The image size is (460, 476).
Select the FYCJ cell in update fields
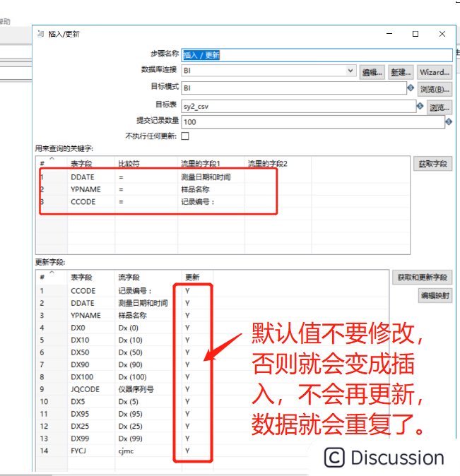click(x=78, y=451)
